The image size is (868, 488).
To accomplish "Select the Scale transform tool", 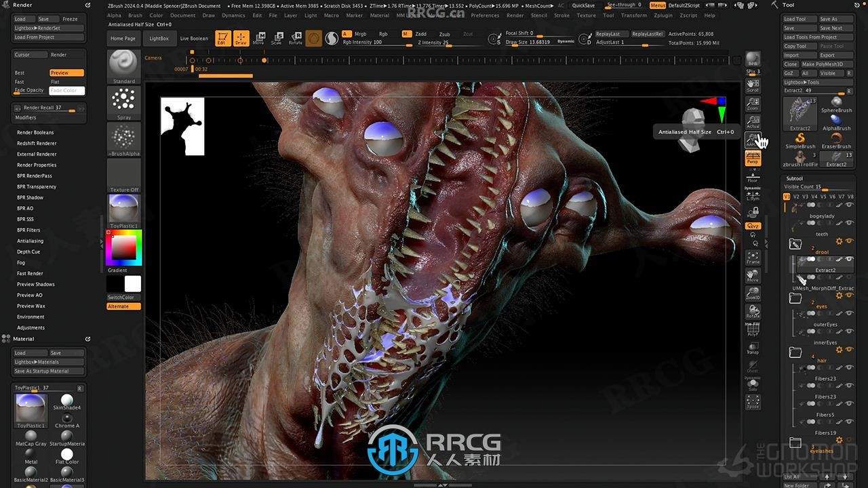I will tap(277, 39).
